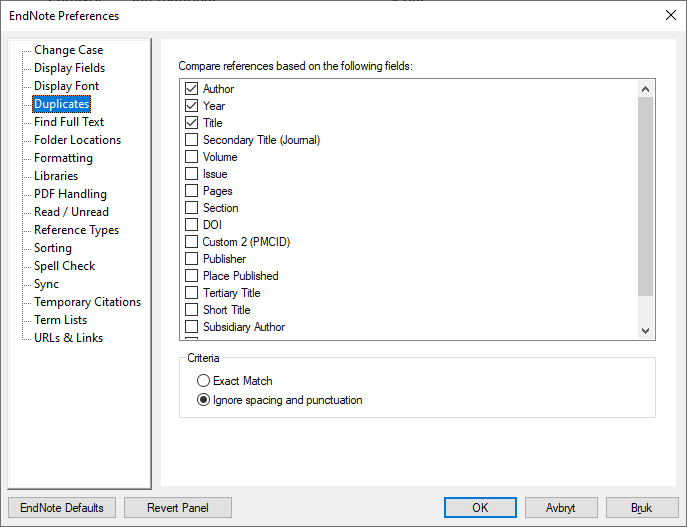This screenshot has height=527, width=687.
Task: Go to URLs & Links settings
Action: pyautogui.click(x=69, y=338)
